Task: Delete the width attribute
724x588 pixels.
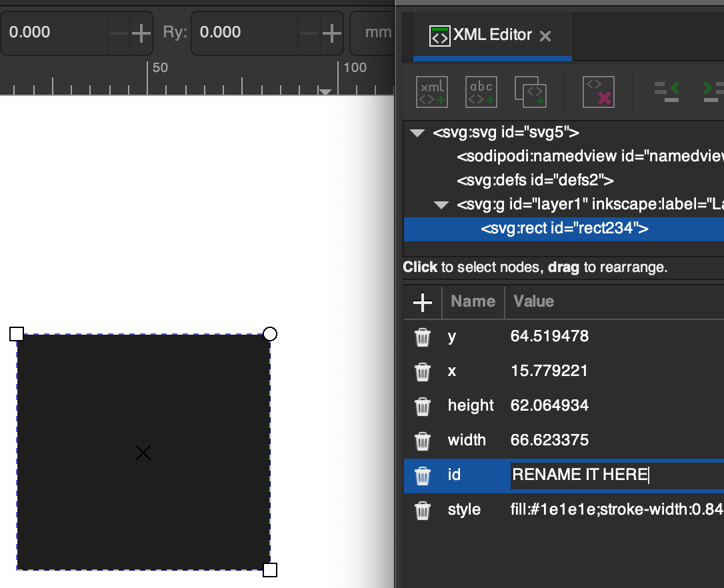Action: (422, 441)
